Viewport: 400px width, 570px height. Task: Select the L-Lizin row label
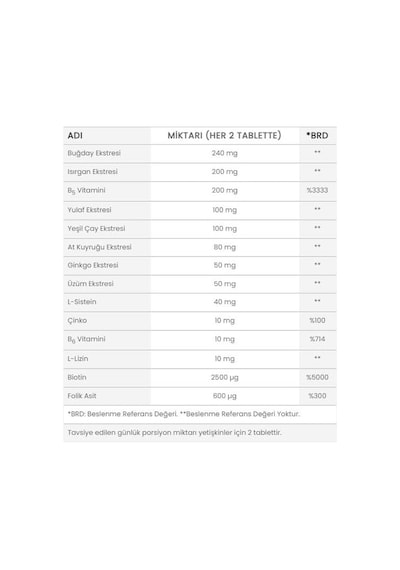point(77,358)
